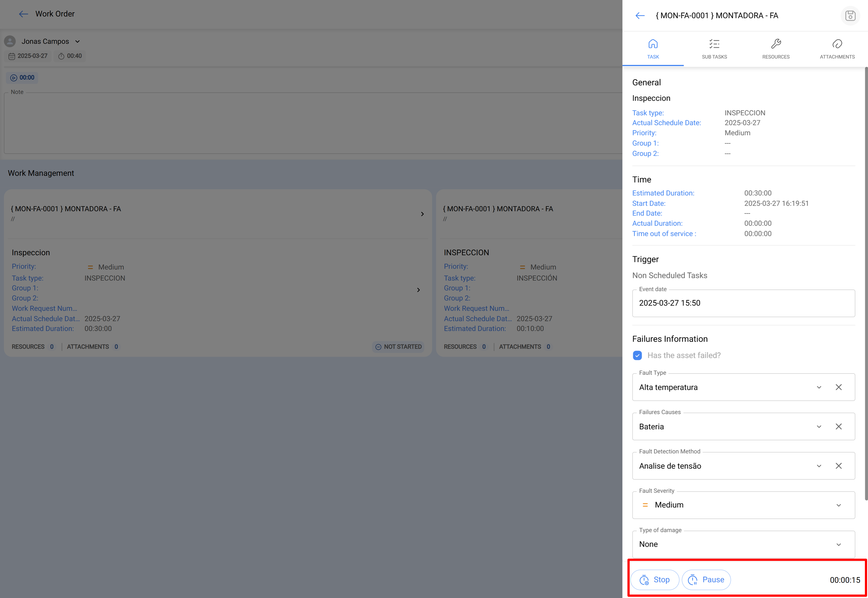
Task: Click the second card's MONTADORA - FA title
Action: click(x=498, y=209)
